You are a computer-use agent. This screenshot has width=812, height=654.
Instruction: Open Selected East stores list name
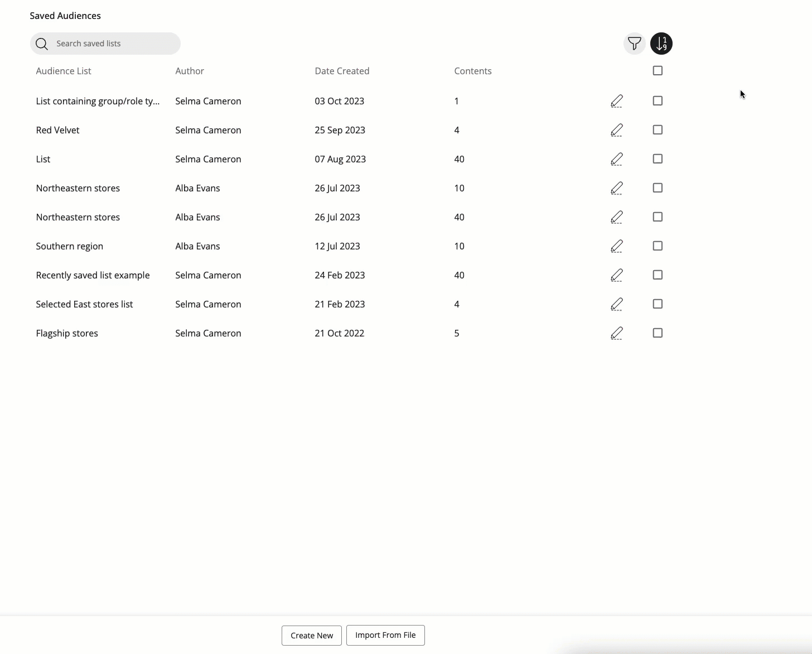click(x=84, y=304)
